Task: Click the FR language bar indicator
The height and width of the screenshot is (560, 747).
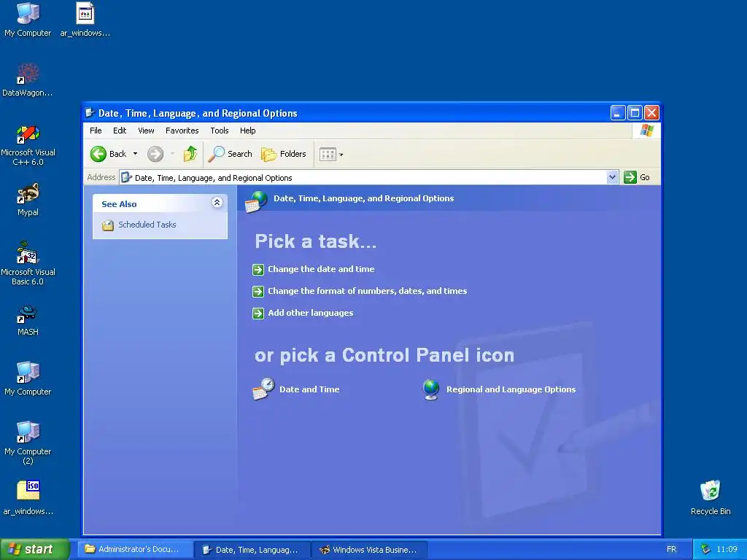Action: [671, 550]
